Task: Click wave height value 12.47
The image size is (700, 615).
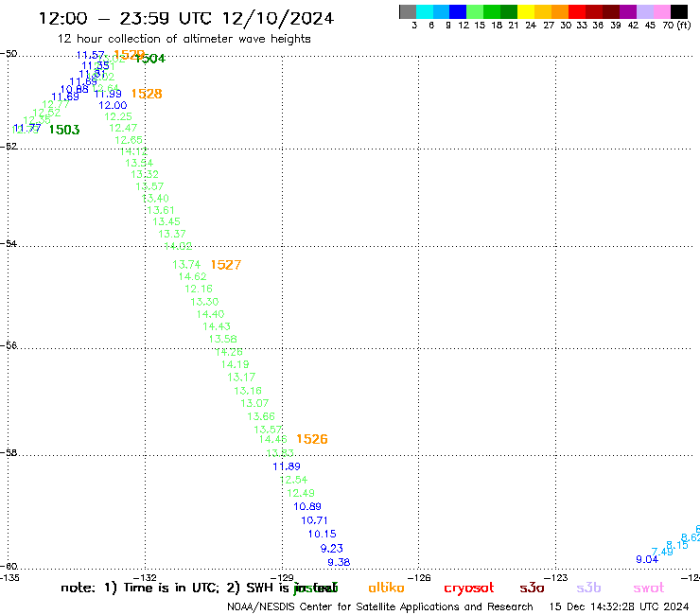Action: click(123, 128)
